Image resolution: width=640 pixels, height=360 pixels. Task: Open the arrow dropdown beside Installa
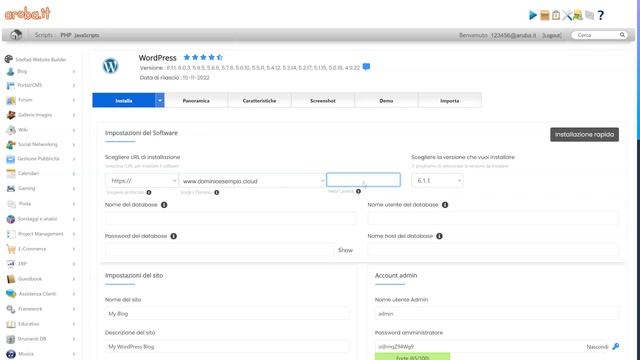[x=160, y=100]
